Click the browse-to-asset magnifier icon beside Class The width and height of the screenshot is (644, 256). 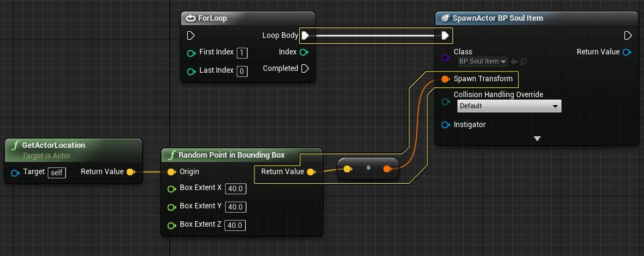pyautogui.click(x=524, y=61)
